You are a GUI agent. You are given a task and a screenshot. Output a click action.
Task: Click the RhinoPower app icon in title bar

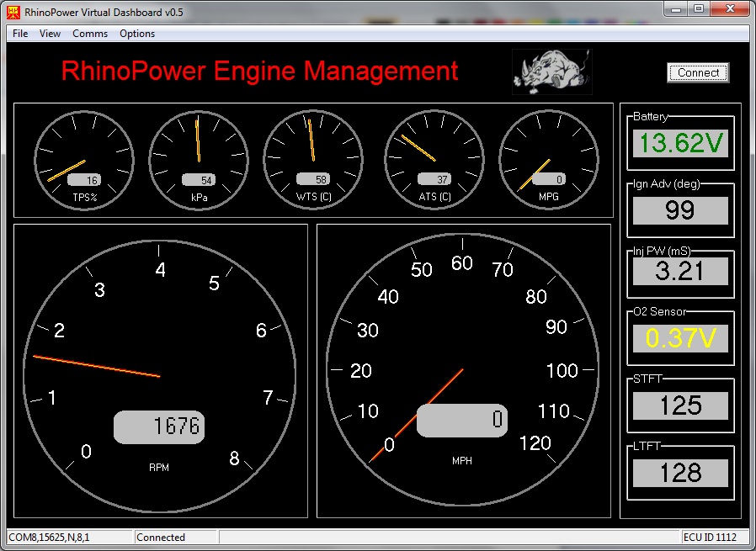point(13,12)
